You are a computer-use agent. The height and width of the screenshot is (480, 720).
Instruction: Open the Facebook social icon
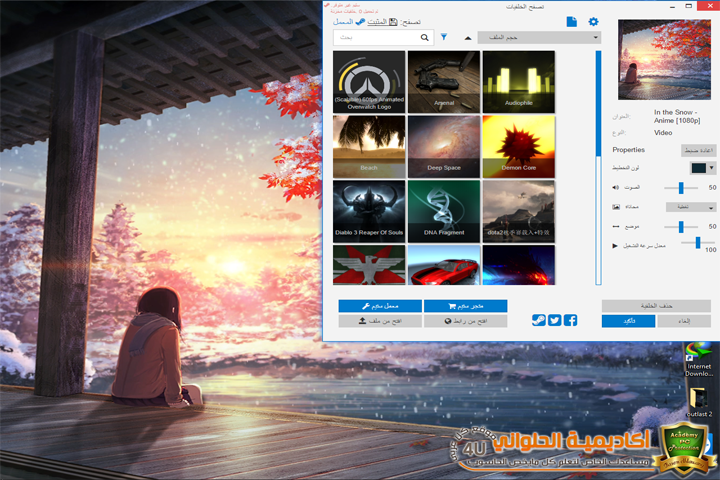click(x=570, y=320)
